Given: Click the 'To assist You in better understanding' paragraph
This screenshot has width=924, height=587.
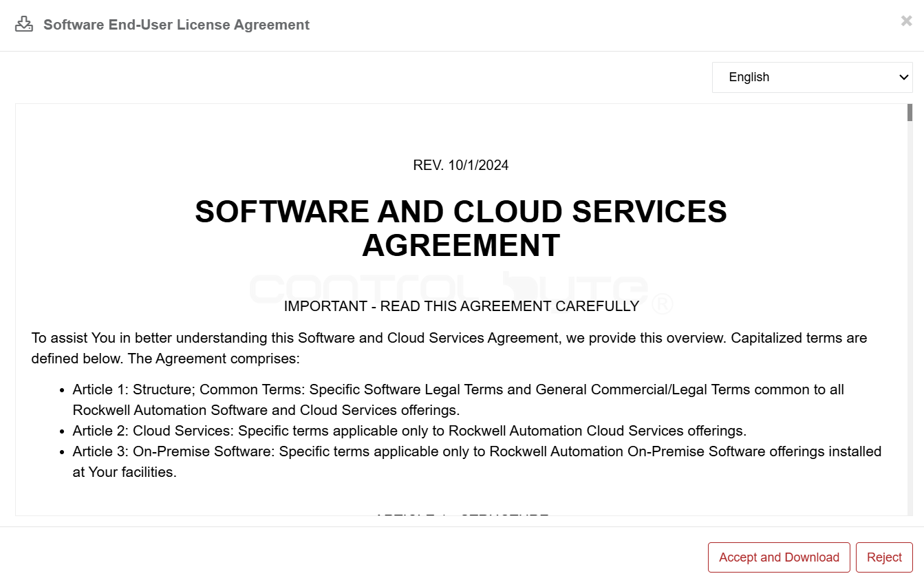Looking at the screenshot, I should click(x=449, y=348).
